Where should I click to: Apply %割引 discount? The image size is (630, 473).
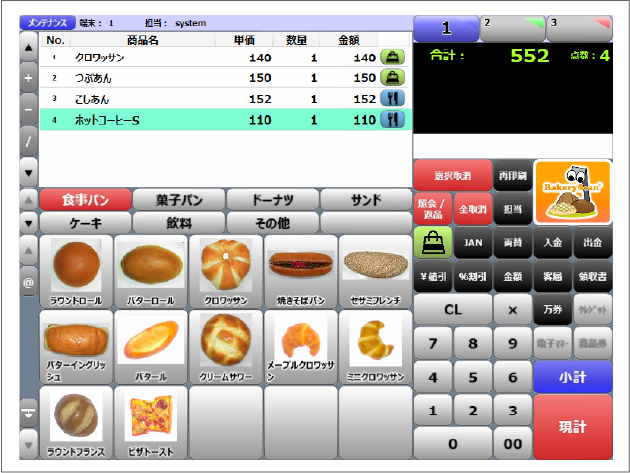point(472,276)
